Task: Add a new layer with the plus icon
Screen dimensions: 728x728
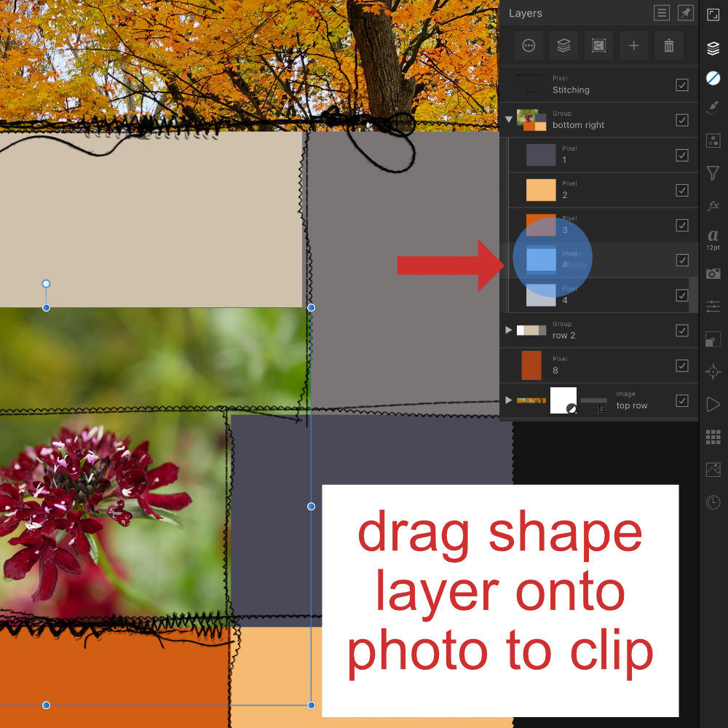Action: (634, 45)
